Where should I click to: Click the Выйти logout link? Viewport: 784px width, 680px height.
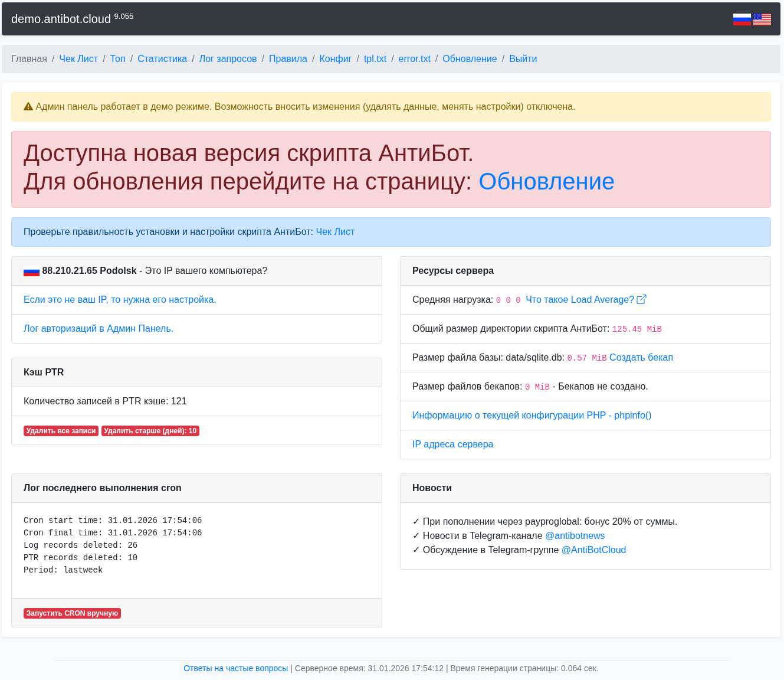tap(523, 59)
